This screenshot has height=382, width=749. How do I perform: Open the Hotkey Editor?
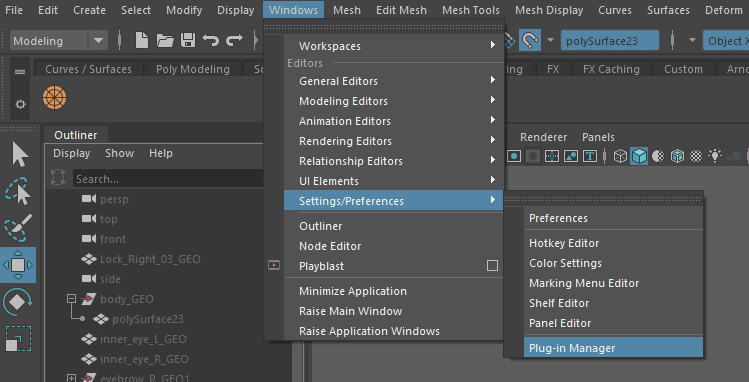click(564, 243)
